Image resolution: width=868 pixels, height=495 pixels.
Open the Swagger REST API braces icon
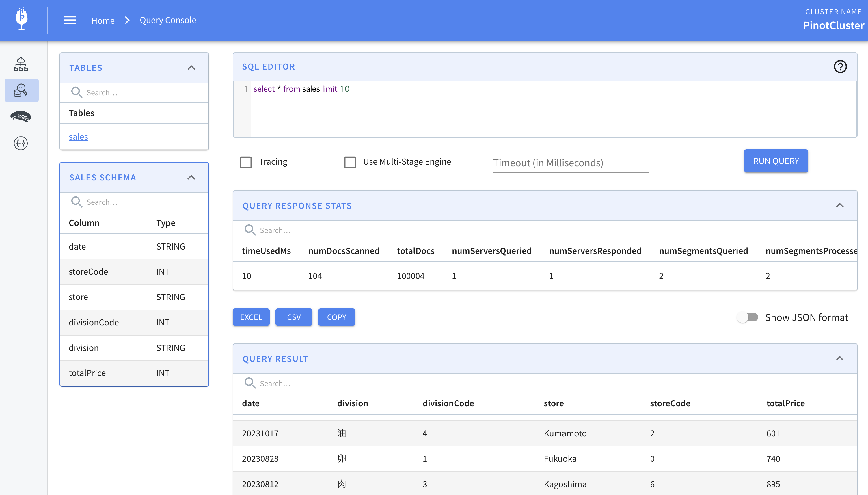click(21, 143)
